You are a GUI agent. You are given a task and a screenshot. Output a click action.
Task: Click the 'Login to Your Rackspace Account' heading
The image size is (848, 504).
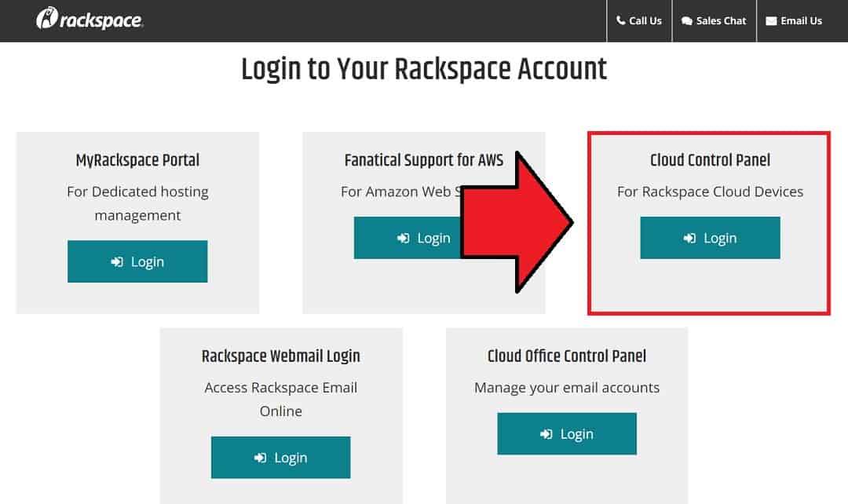click(x=424, y=70)
